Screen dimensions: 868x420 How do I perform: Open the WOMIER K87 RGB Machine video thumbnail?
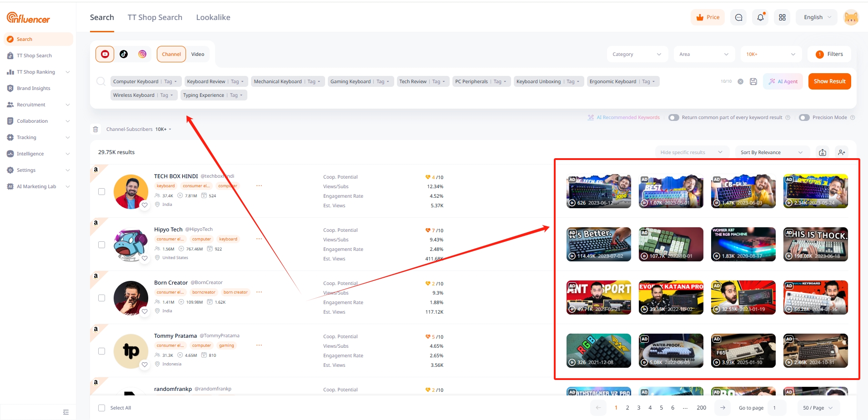point(743,244)
